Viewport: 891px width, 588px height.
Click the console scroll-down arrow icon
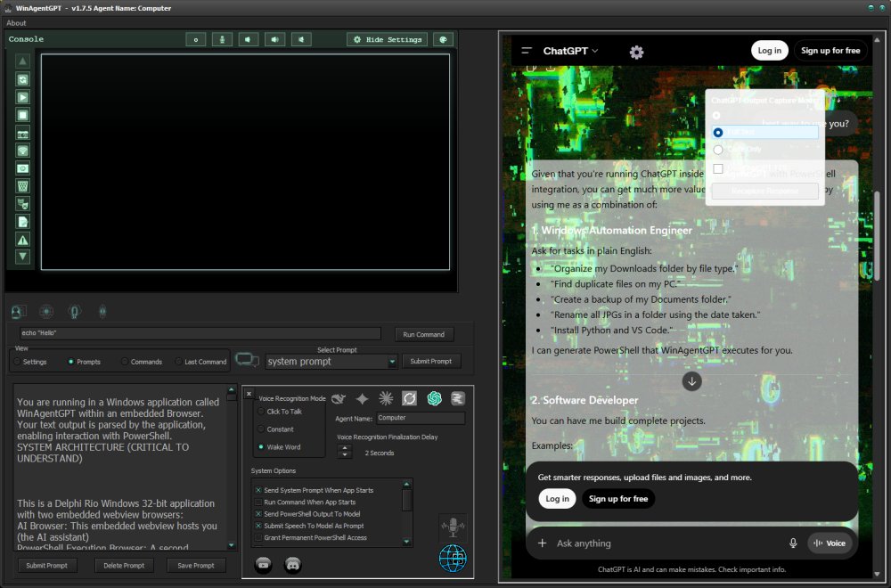click(x=23, y=257)
